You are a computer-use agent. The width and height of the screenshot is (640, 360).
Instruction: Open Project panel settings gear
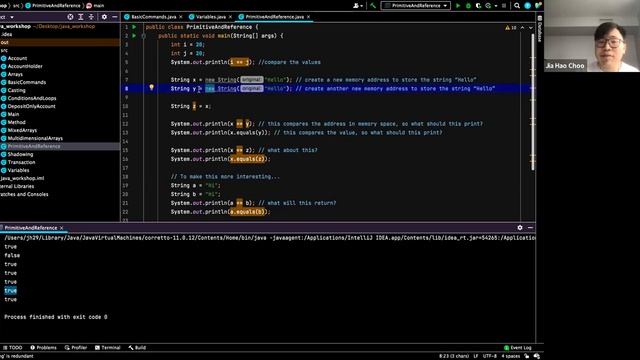pyautogui.click(x=104, y=17)
